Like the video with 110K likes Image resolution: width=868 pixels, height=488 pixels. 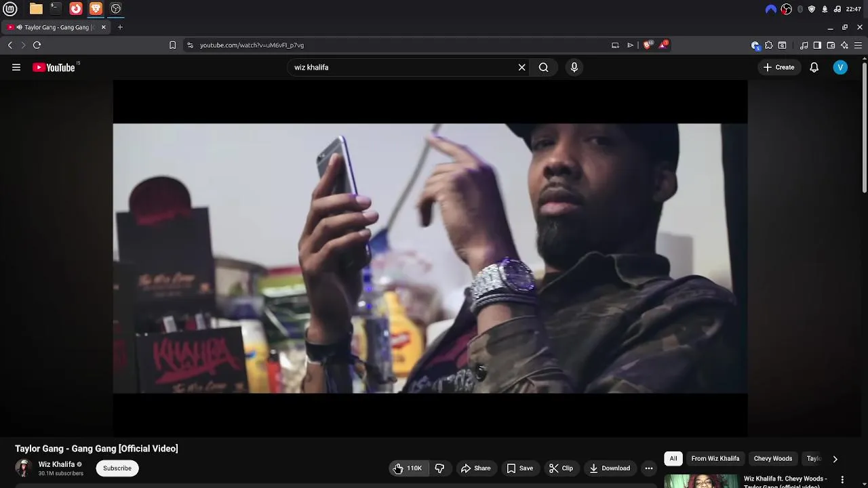coord(409,468)
